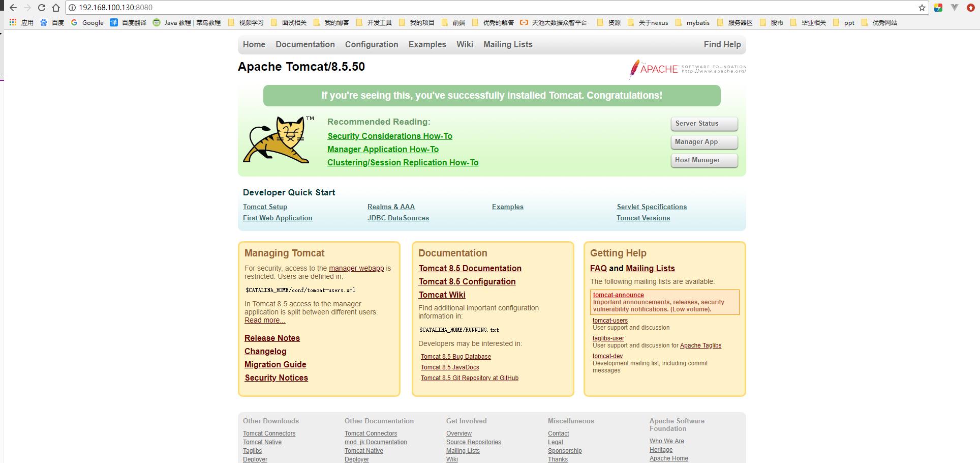Open Manager Application How-To link
This screenshot has height=463, width=980.
click(x=383, y=149)
